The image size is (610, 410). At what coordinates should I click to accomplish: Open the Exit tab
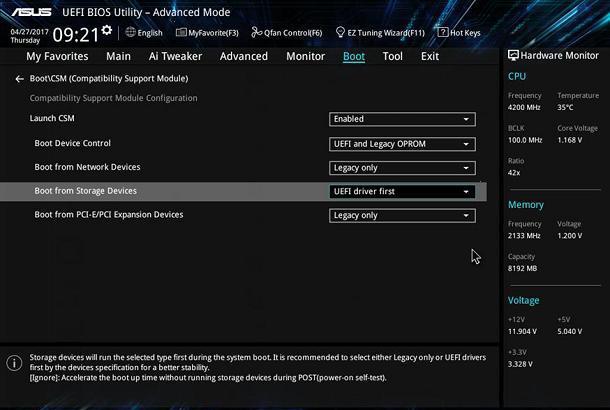(x=430, y=56)
